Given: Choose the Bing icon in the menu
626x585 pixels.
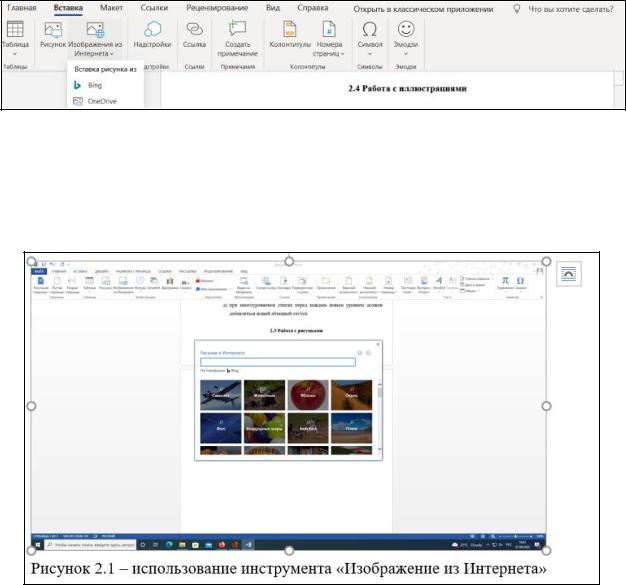Looking at the screenshot, I should pyautogui.click(x=77, y=85).
